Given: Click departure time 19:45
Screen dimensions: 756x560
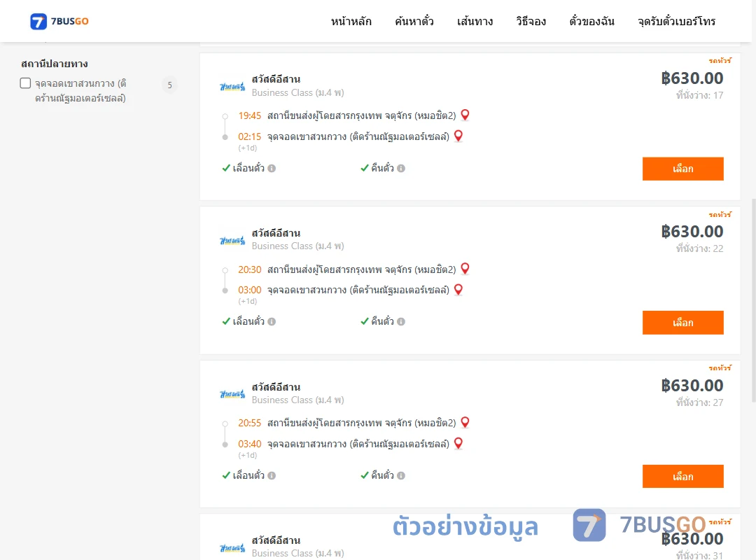Looking at the screenshot, I should pyautogui.click(x=249, y=115).
